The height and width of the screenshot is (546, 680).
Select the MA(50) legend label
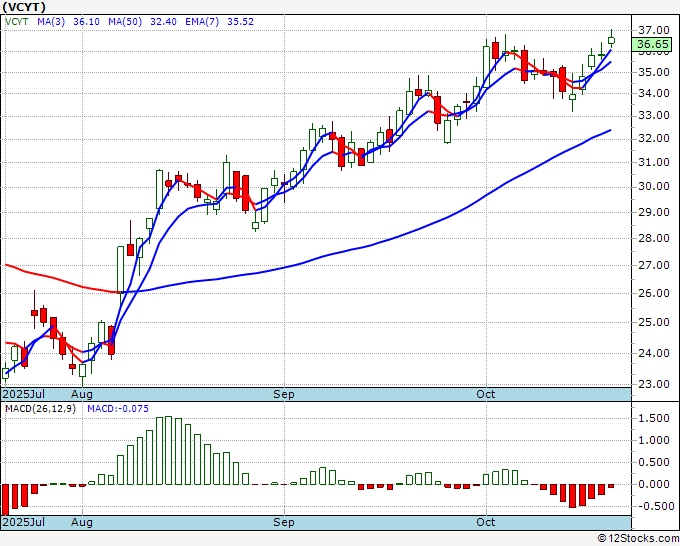tap(125, 22)
